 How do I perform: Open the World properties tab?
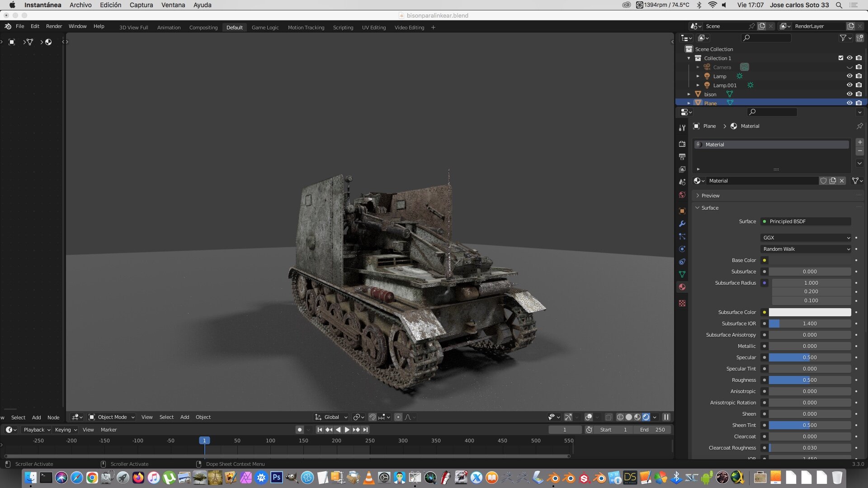(x=682, y=195)
